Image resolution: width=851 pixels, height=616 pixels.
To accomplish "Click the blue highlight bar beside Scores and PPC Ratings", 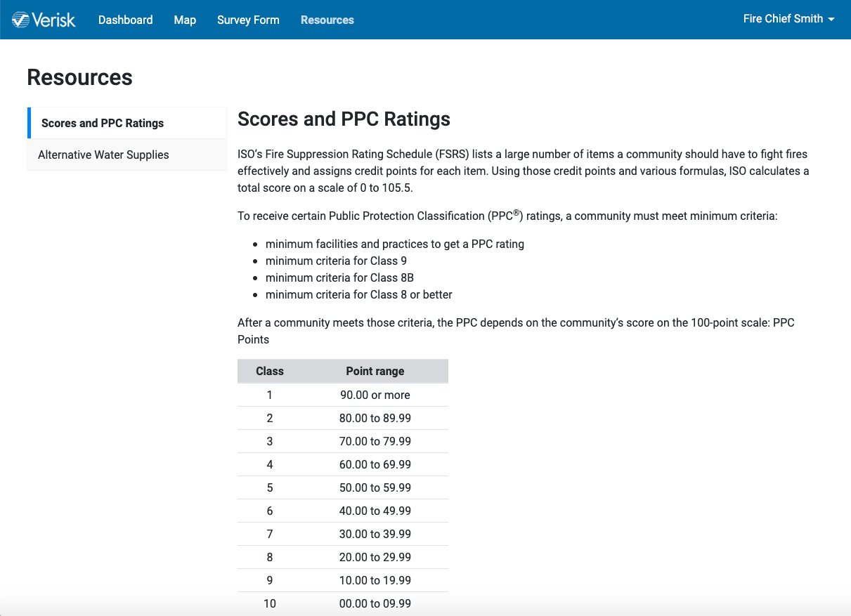I will [29, 122].
